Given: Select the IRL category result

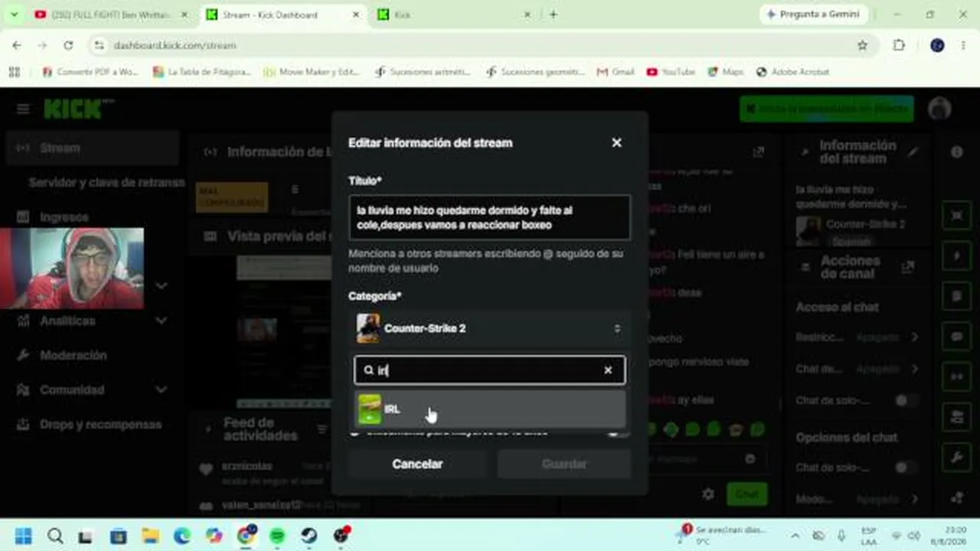Looking at the screenshot, I should [490, 409].
